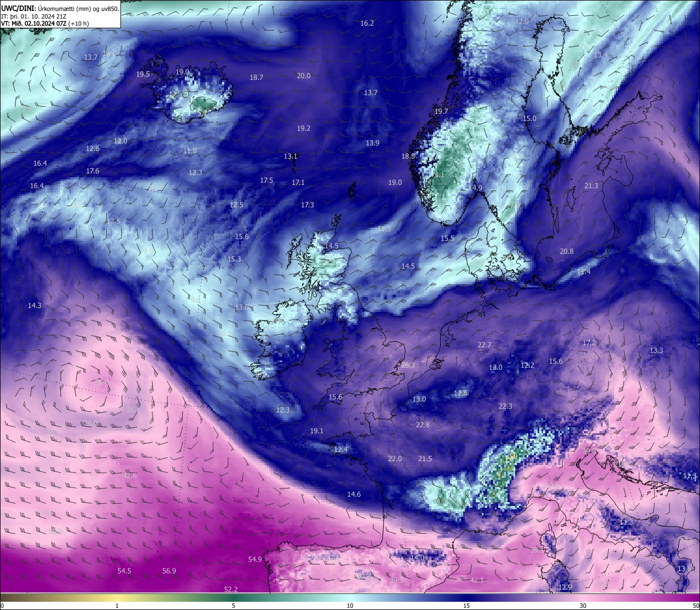Click the 15.3 value label
This screenshot has height=610, width=700.
(x=234, y=259)
